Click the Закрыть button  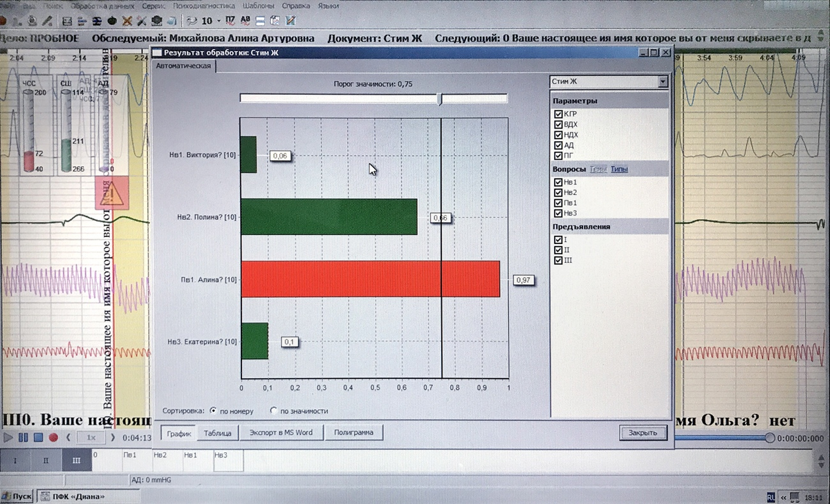[x=643, y=433]
